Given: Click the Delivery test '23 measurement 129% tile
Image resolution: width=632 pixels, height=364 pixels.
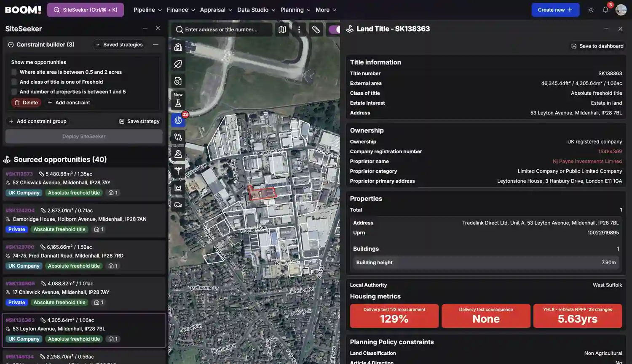Looking at the screenshot, I should 394,316.
